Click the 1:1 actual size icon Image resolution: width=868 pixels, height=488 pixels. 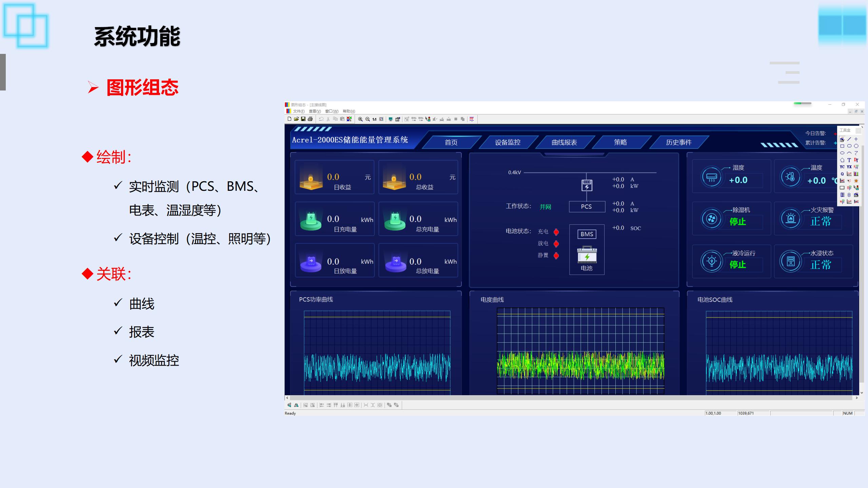pos(374,119)
